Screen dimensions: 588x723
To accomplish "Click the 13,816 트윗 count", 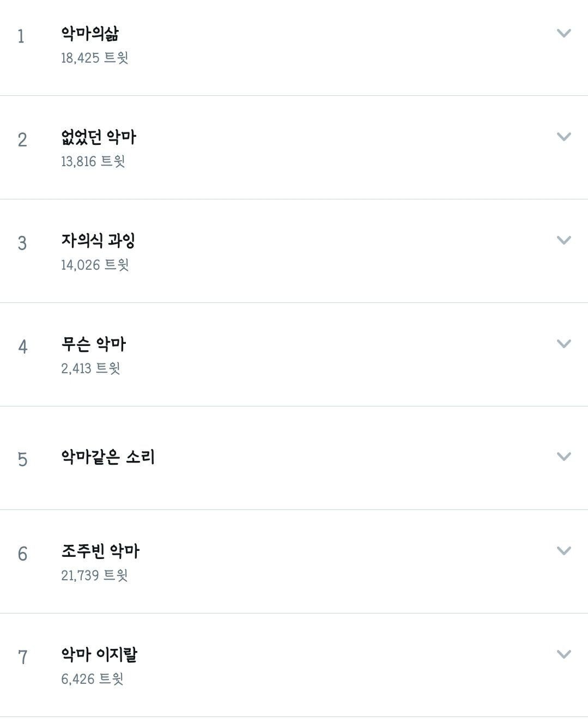I will coord(93,161).
